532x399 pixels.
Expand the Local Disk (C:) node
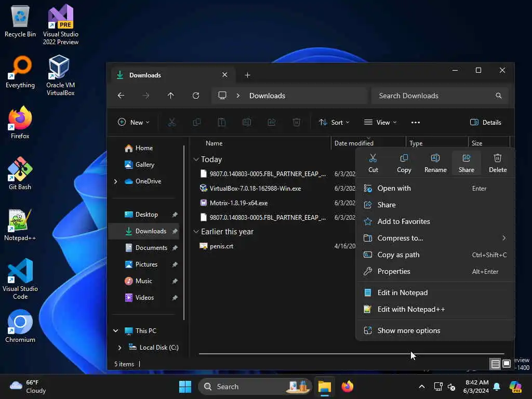[x=119, y=348]
